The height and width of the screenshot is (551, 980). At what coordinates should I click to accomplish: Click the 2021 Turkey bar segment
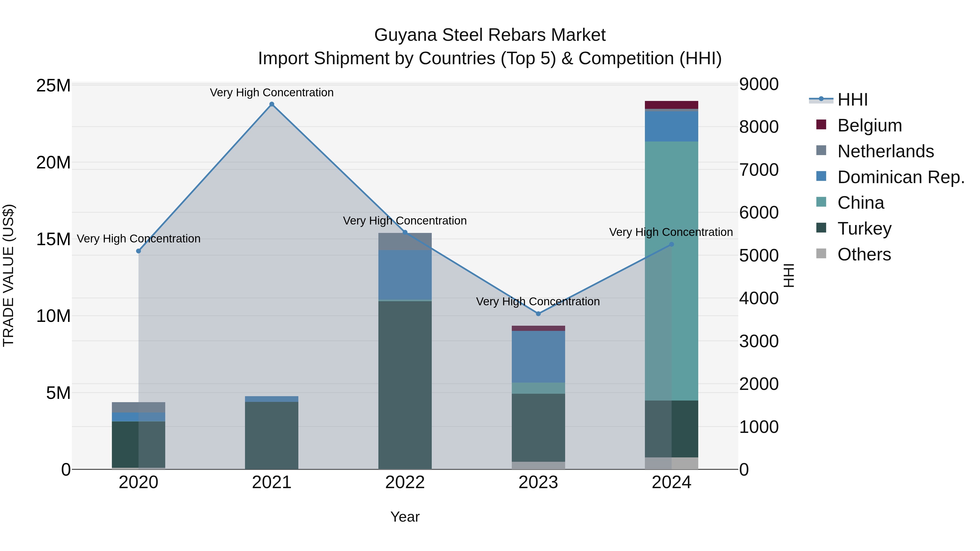272,435
